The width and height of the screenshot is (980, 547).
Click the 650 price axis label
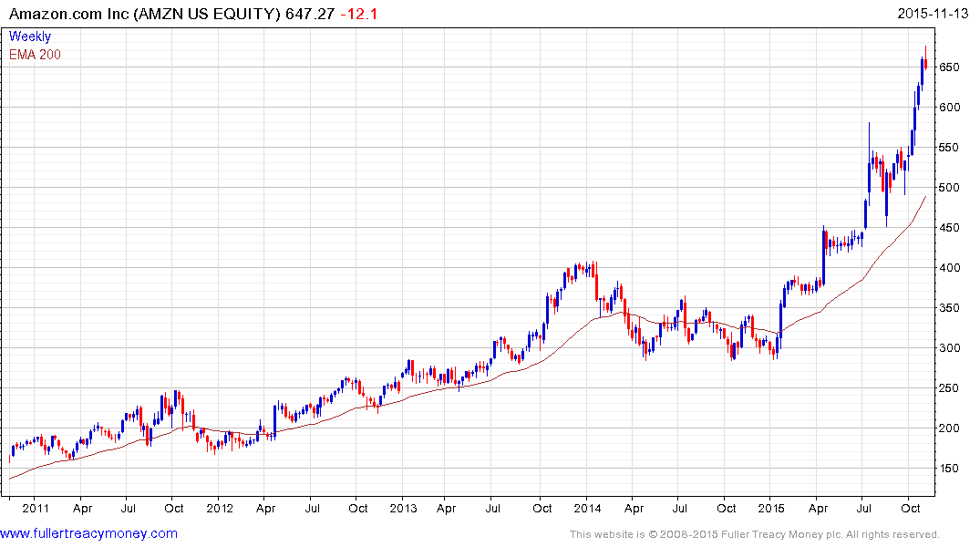[949, 67]
